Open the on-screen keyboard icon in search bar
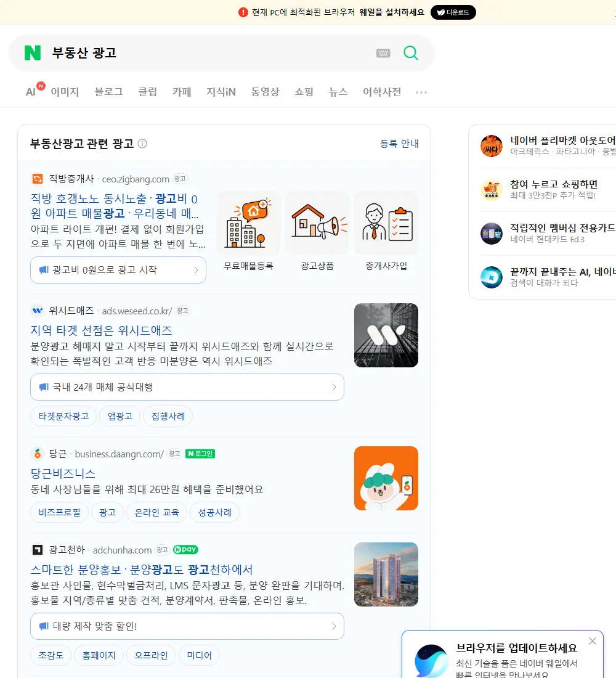 tap(383, 53)
